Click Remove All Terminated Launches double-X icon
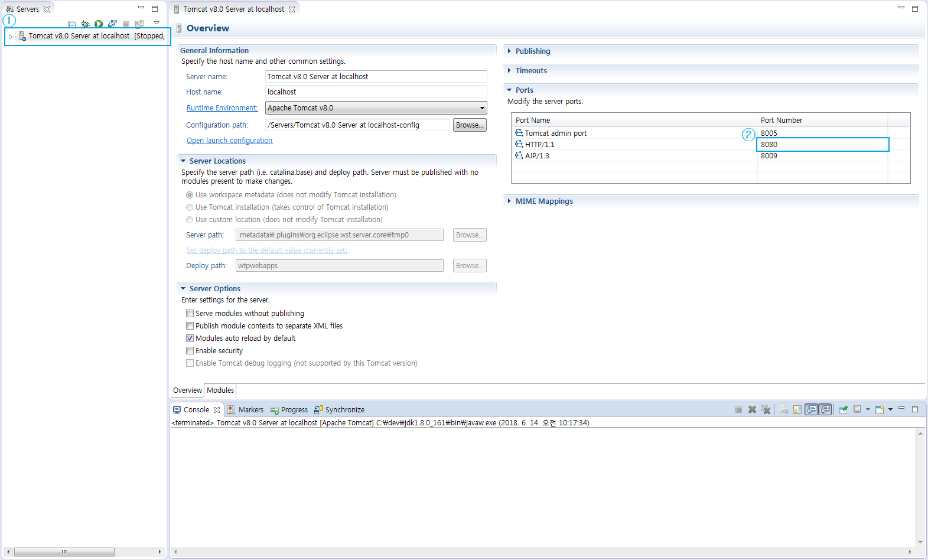 tap(766, 409)
